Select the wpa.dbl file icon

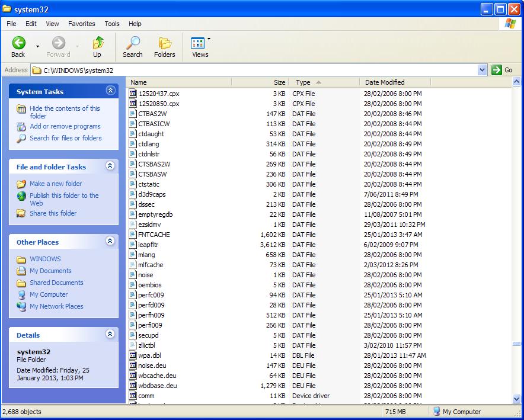click(x=133, y=355)
